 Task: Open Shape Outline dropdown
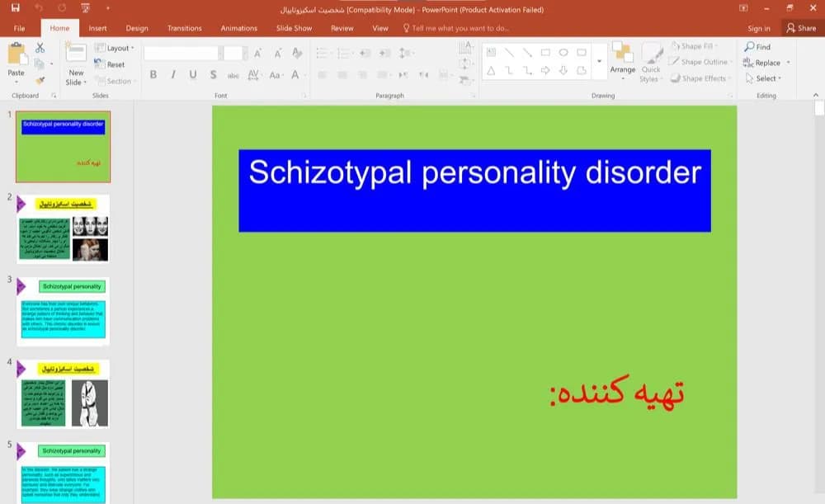click(700, 62)
